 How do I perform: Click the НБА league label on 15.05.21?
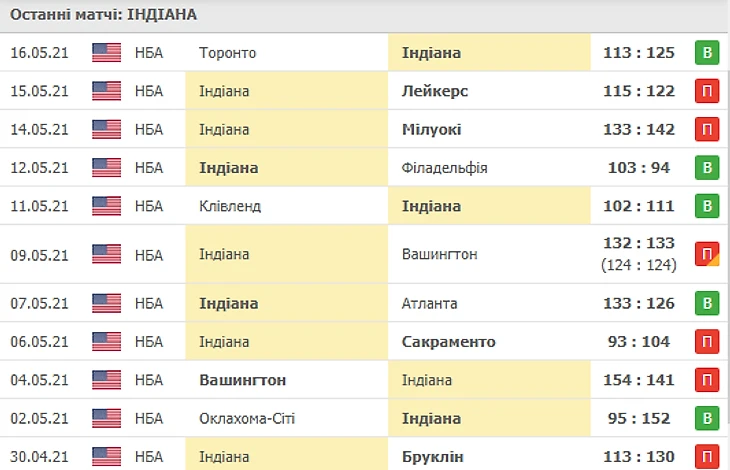148,91
